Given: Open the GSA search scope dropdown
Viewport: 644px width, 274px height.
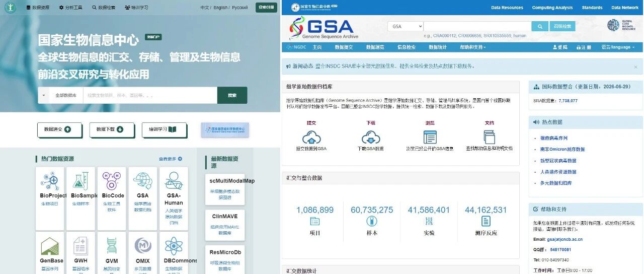Looking at the screenshot, I should (x=405, y=26).
